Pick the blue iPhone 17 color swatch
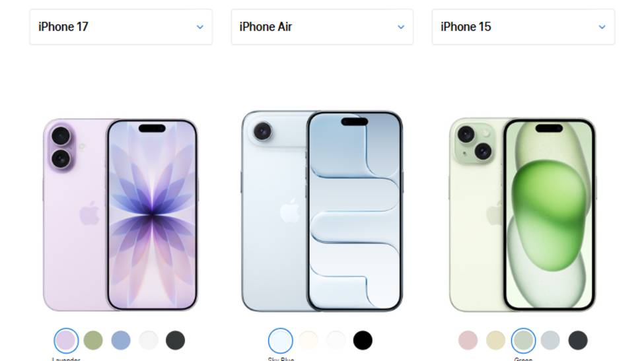Screen dimensions: 644x361 [121, 341]
